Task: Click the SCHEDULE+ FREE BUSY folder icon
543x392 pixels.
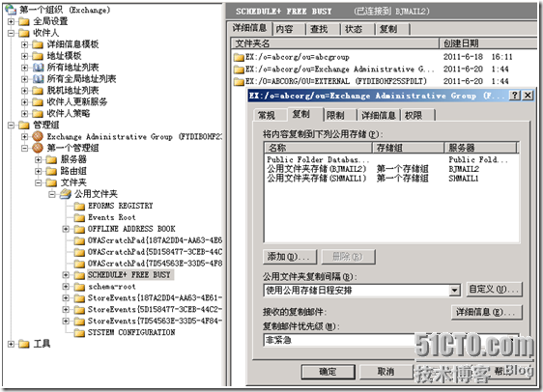Action: [79, 275]
